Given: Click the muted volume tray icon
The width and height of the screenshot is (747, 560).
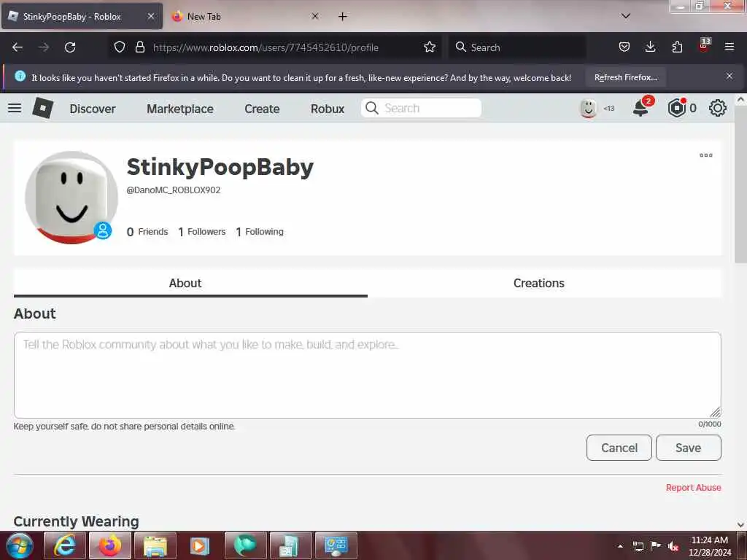Looking at the screenshot, I should pos(673,546).
